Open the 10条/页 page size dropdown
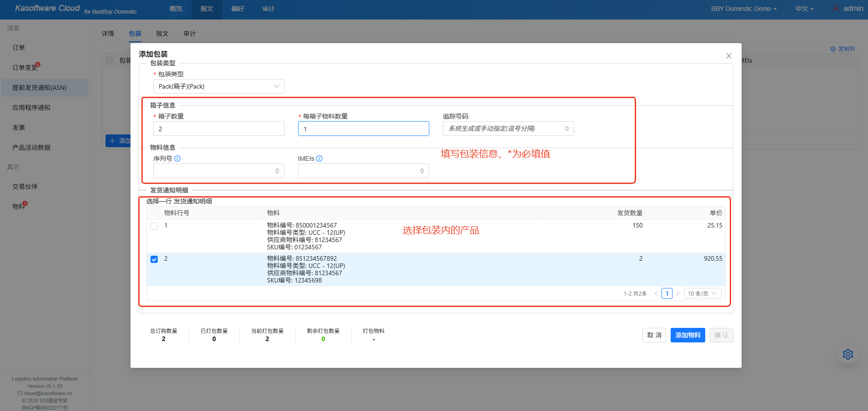The image size is (868, 411). (702, 293)
